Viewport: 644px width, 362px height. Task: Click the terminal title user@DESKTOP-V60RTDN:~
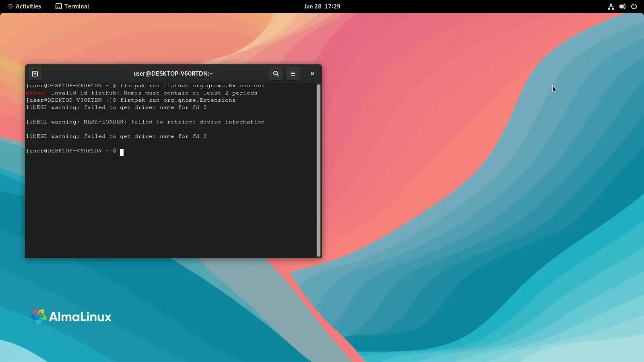coord(173,74)
